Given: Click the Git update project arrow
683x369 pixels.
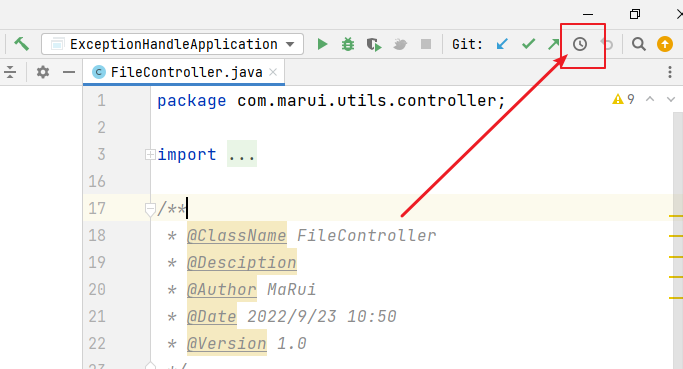Looking at the screenshot, I should click(502, 44).
